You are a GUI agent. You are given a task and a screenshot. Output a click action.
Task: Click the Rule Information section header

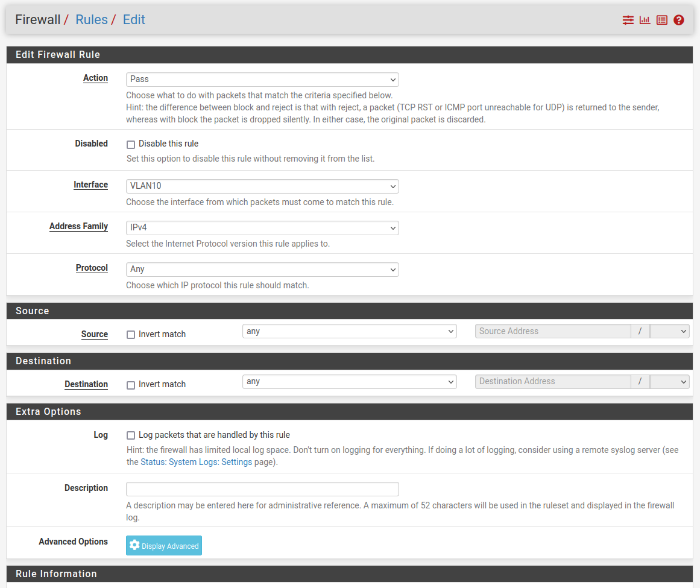coord(350,574)
